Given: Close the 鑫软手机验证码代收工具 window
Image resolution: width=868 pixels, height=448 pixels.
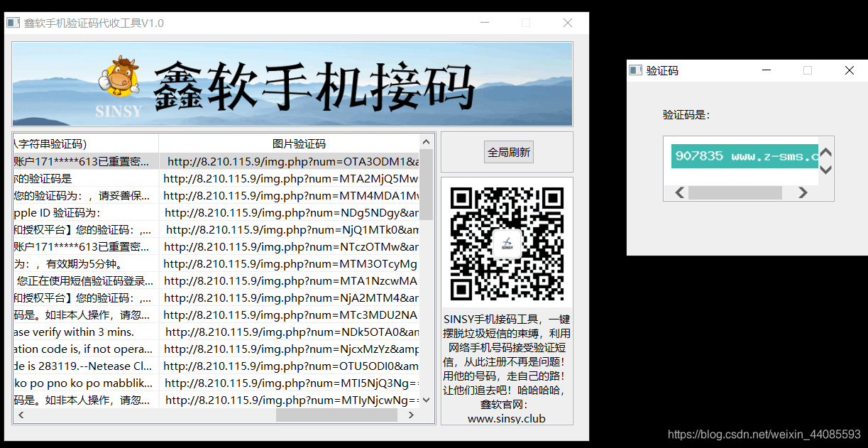Looking at the screenshot, I should pos(568,23).
